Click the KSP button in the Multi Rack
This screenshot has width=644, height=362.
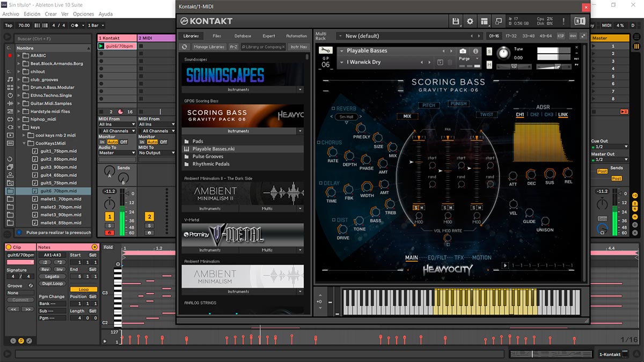pyautogui.click(x=561, y=36)
